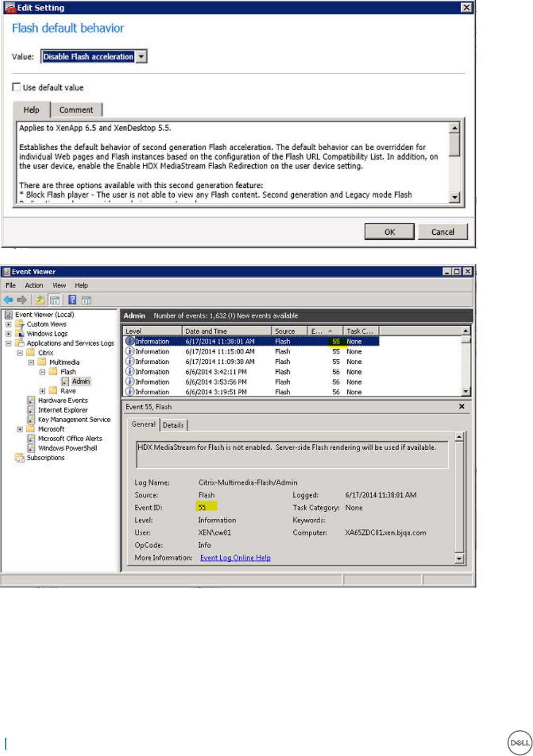Click scroll-down arrow of the event list
Viewport: 533px width, 756px height.
point(466,391)
